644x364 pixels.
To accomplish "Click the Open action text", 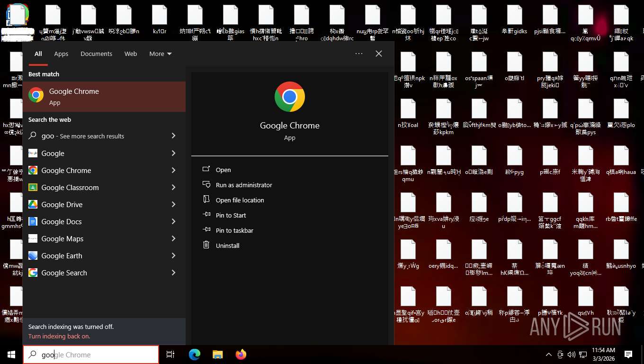I will 224,170.
